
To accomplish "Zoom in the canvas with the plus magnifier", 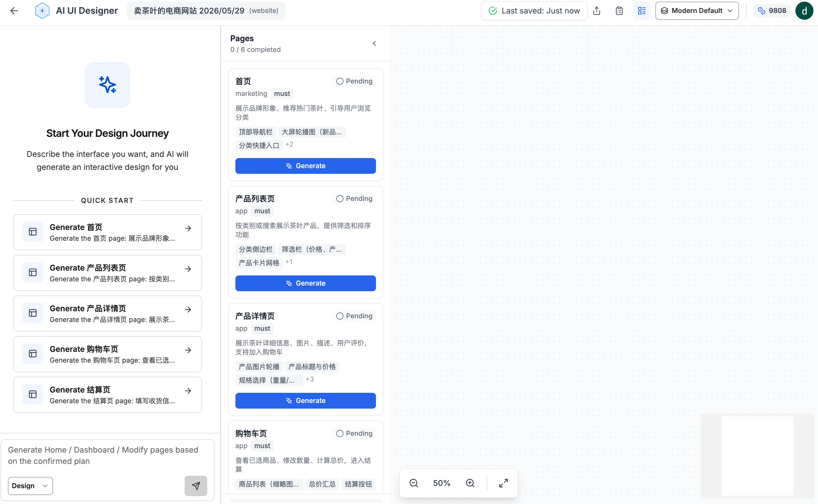I will coord(470,483).
